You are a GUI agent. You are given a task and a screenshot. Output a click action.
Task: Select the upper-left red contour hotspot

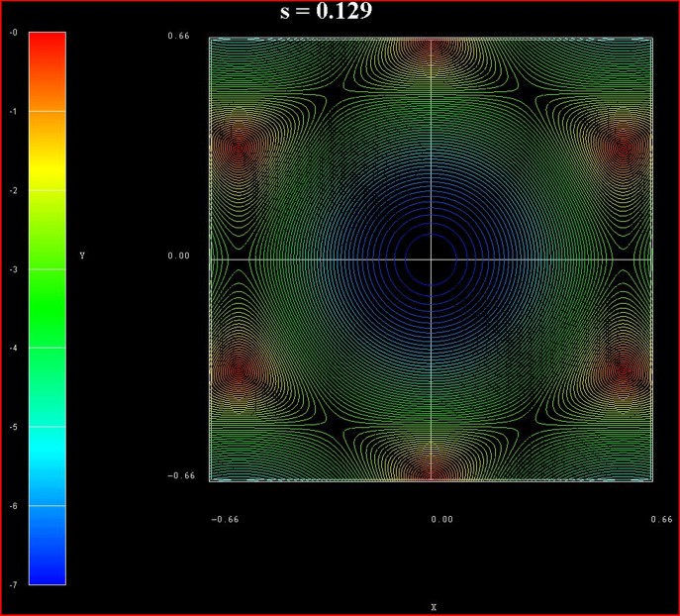[238, 149]
